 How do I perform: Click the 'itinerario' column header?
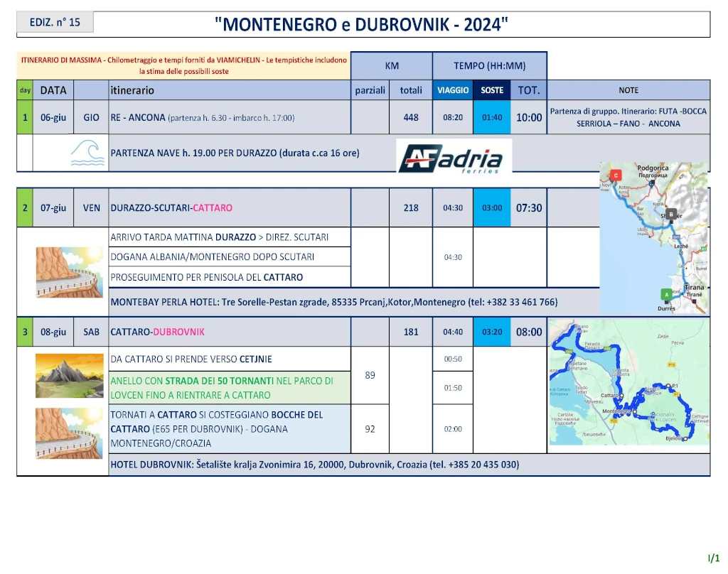(230, 90)
